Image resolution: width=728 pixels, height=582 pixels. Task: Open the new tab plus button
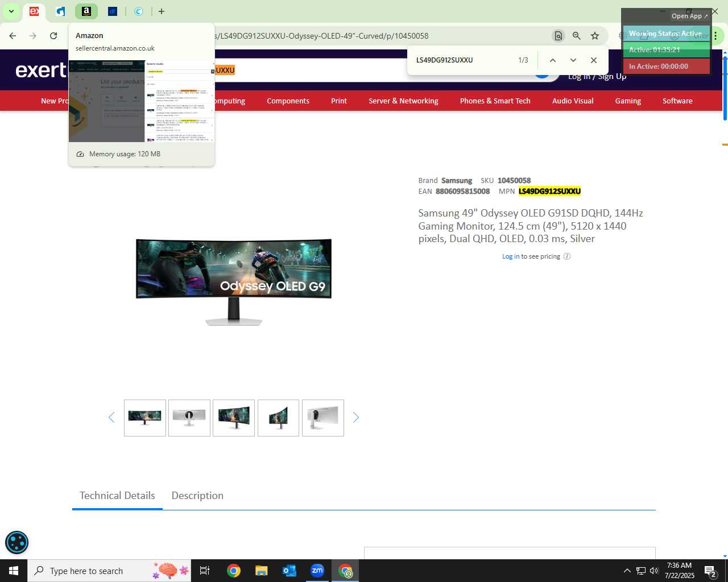(162, 11)
